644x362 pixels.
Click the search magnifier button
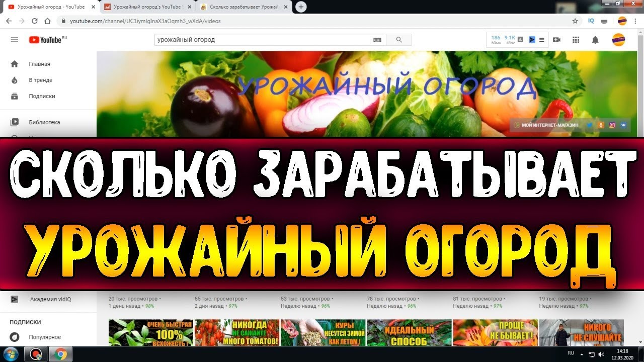(399, 40)
